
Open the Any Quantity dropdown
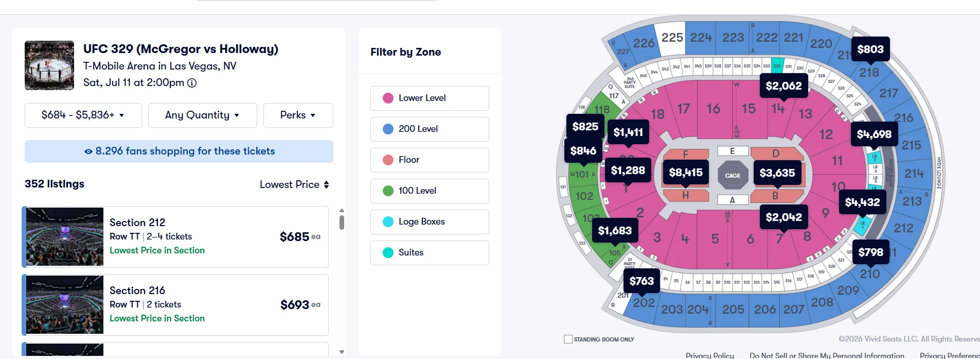pyautogui.click(x=203, y=115)
